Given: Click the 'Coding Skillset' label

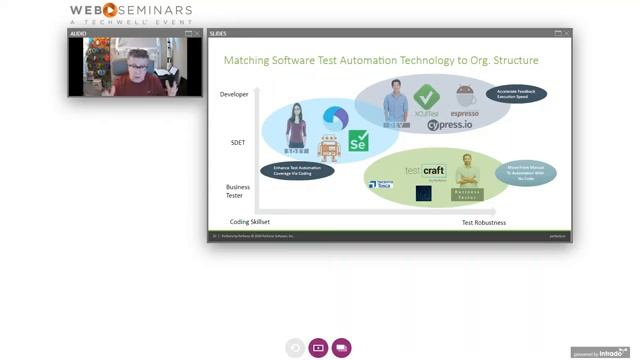Looking at the screenshot, I should pyautogui.click(x=250, y=222).
